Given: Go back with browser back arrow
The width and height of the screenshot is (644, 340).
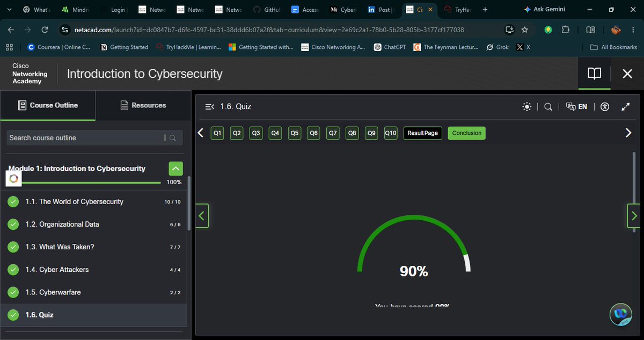Looking at the screenshot, I should (11, 30).
